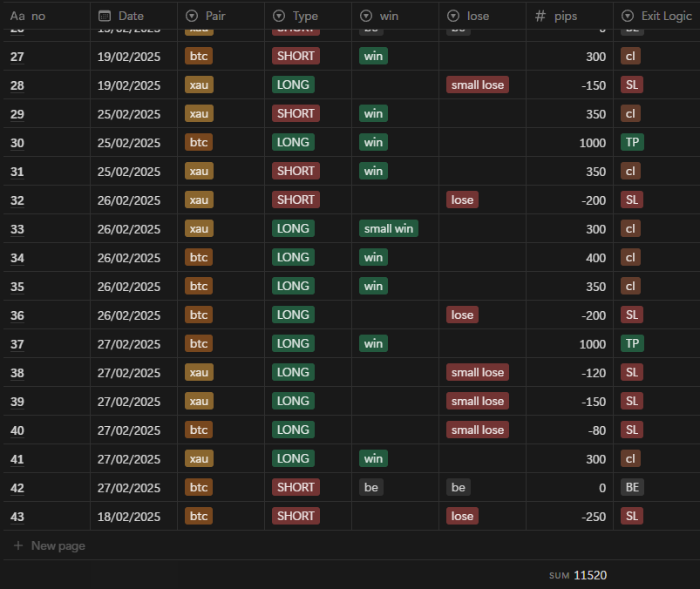
Task: Click the 18/02/2025 date cell
Action: coord(129,517)
